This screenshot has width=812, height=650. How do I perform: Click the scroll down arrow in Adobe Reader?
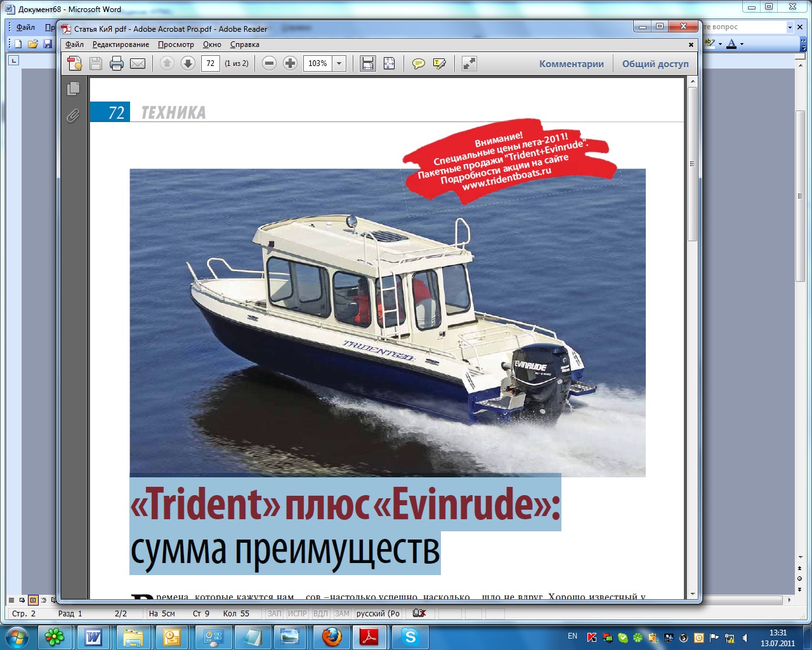pyautogui.click(x=693, y=594)
